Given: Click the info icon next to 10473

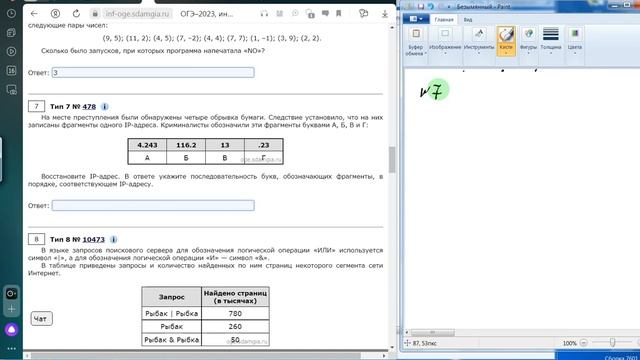Looking at the screenshot, I should pos(113,240).
